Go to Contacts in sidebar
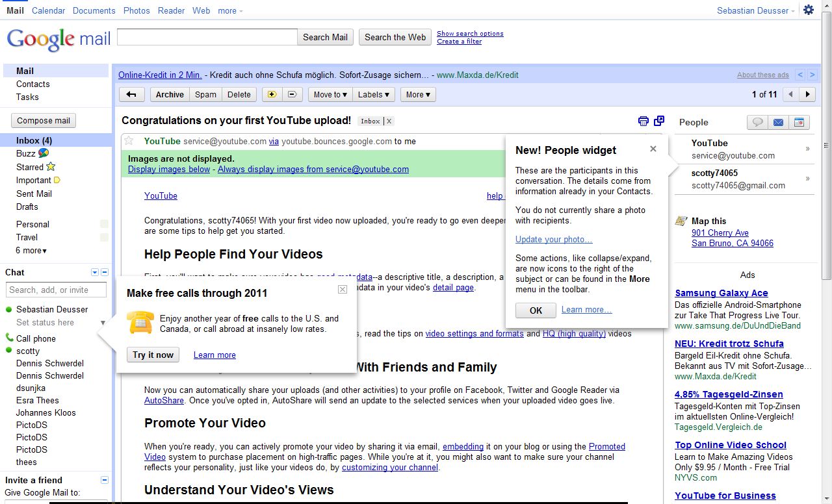This screenshot has height=504, width=832. [33, 84]
